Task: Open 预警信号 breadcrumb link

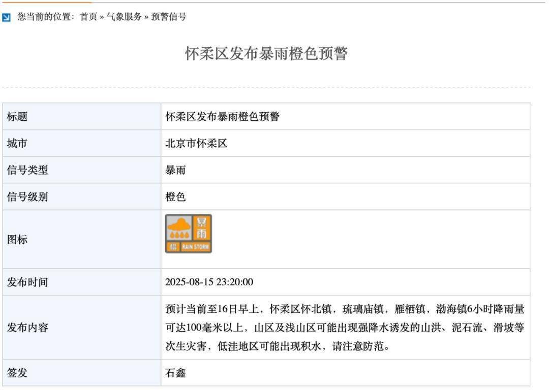Action: (169, 17)
